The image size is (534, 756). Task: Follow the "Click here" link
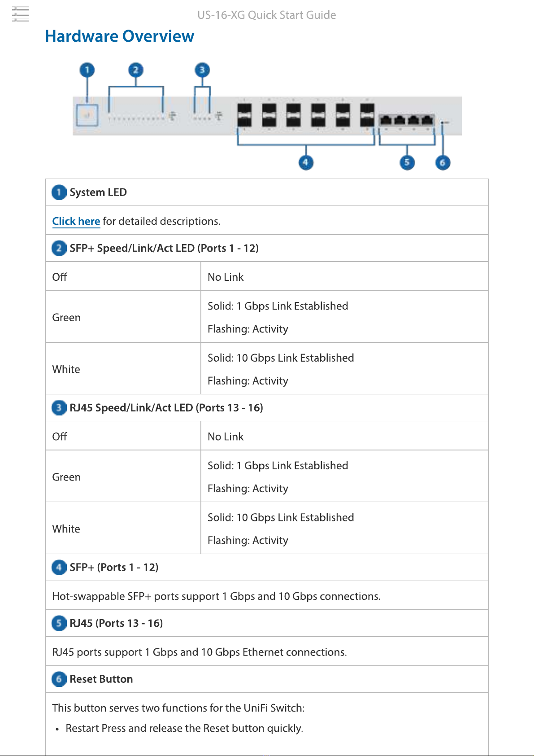click(76, 221)
